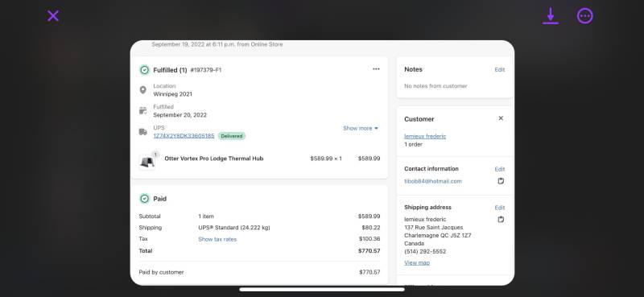This screenshot has width=644, height=297.
Task: Copy the customer email with clipboard icon
Action: click(501, 181)
